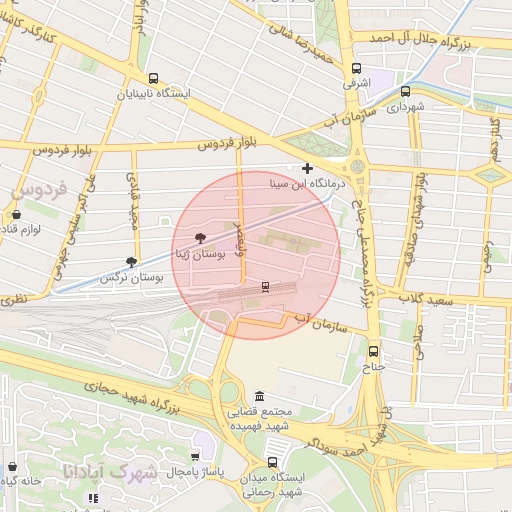Click the restaurant fork icon near شهرک آپادانا

point(93,499)
